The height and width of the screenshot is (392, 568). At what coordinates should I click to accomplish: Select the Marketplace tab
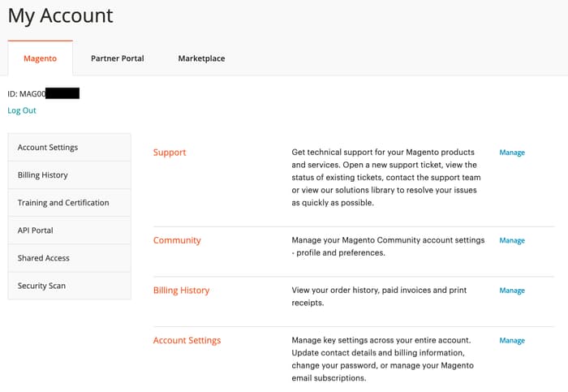tap(201, 58)
